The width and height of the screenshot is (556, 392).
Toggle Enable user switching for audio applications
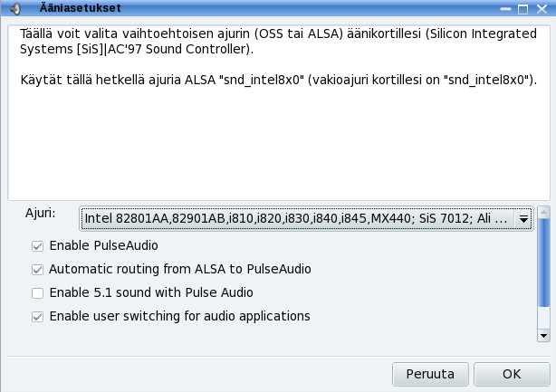[x=37, y=317]
